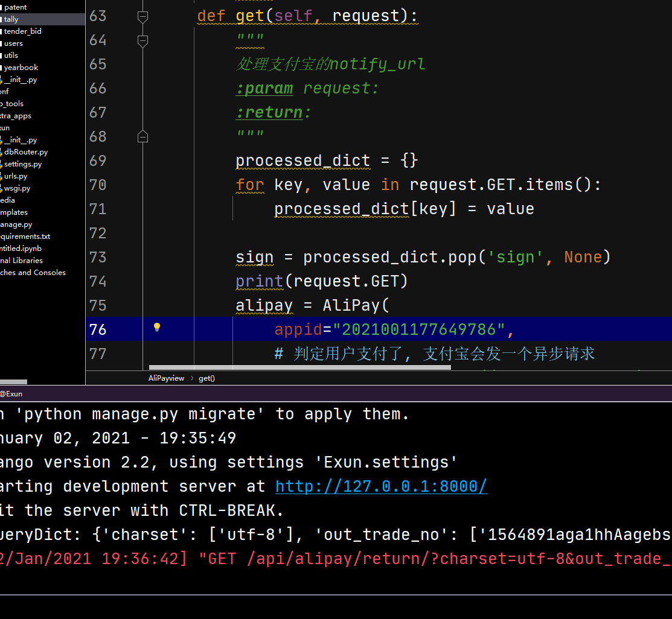
Task: Select the tally folder in project tree
Action: 11,19
